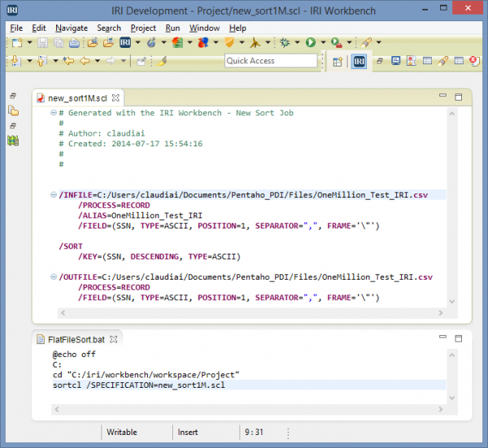The height and width of the screenshot is (448, 488).
Task: Click the green database with red arrow icon
Action: tap(177, 42)
